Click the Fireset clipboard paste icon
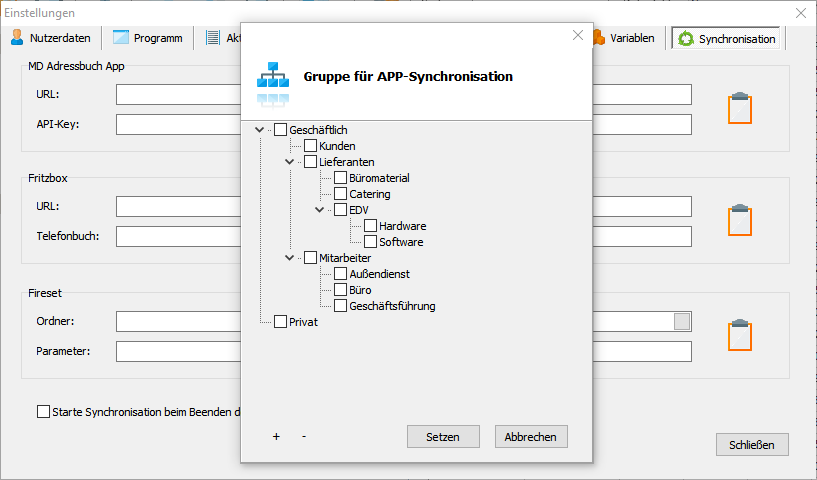The height and width of the screenshot is (480, 817). coord(739,335)
